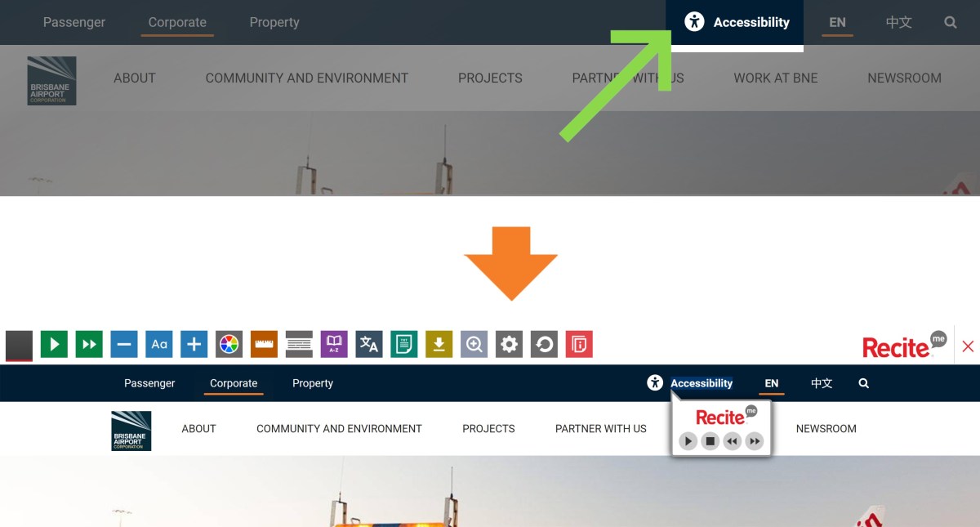Open the translation languages tool

click(x=369, y=345)
